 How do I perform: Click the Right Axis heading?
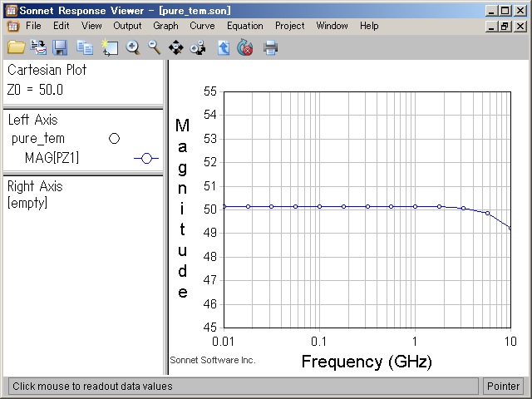pos(35,186)
